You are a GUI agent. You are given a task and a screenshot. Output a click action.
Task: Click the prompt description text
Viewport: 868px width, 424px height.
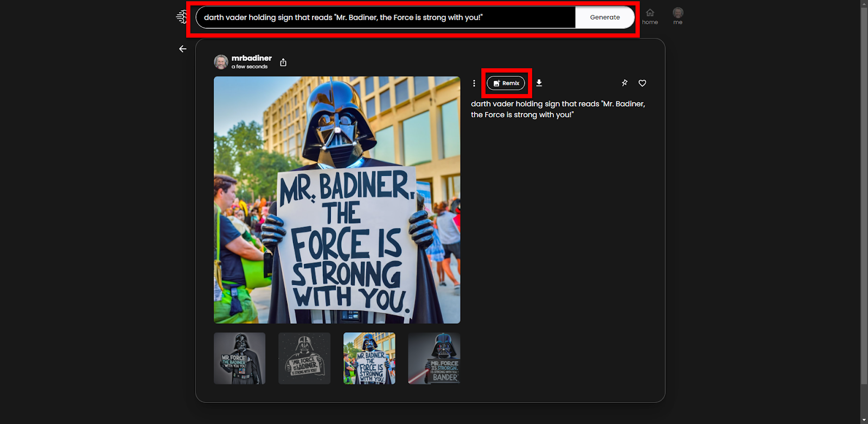[558, 109]
